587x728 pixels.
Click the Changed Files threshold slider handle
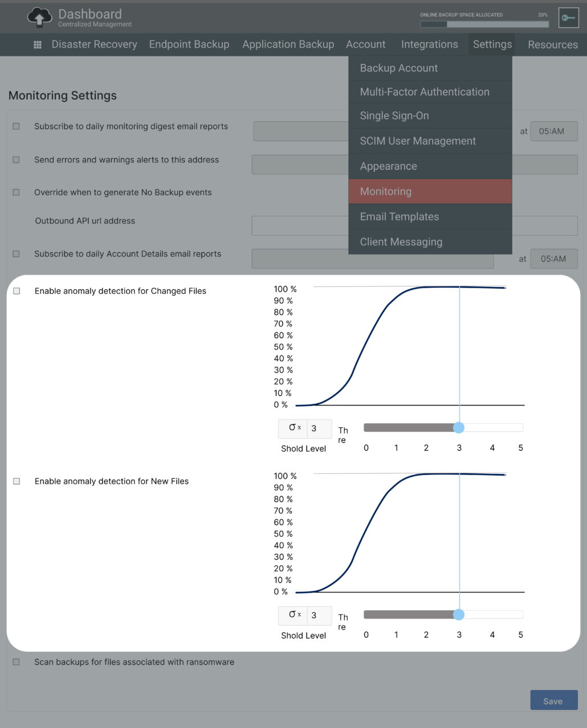coord(459,427)
